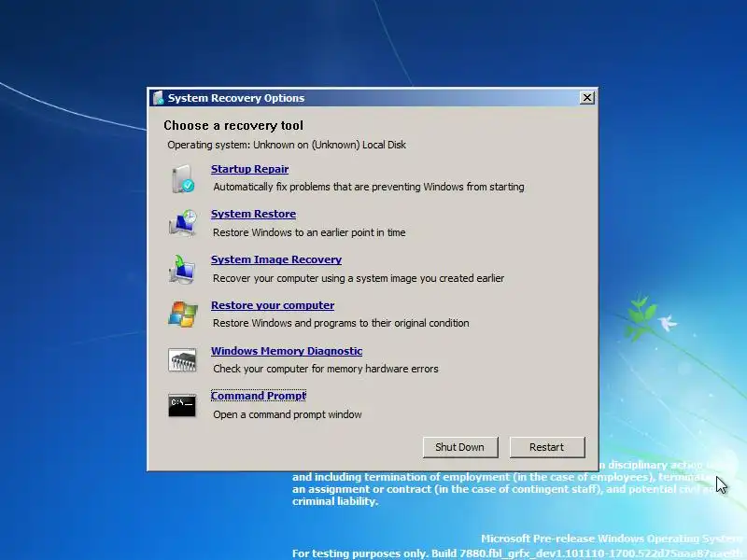Click 'Check your computer for memory' text
Viewport: 747px width, 560px height.
(x=325, y=369)
